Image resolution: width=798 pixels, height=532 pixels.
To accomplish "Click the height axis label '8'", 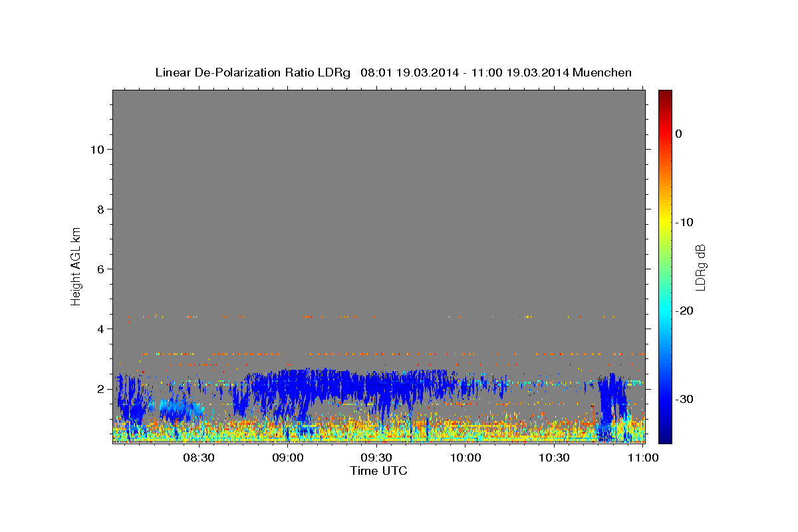I will pos(100,209).
